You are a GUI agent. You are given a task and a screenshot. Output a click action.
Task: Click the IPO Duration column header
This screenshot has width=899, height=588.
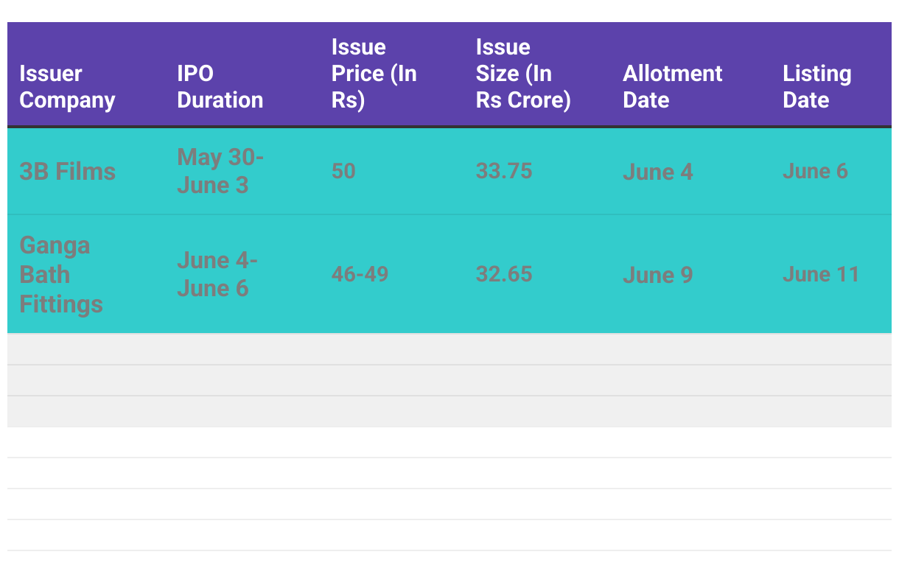point(220,87)
